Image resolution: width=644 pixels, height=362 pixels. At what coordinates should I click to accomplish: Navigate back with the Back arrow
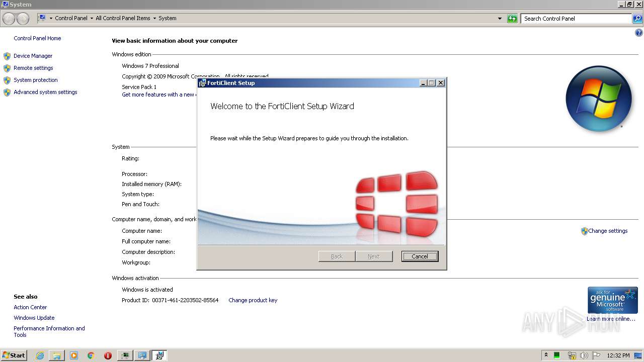pos(9,19)
